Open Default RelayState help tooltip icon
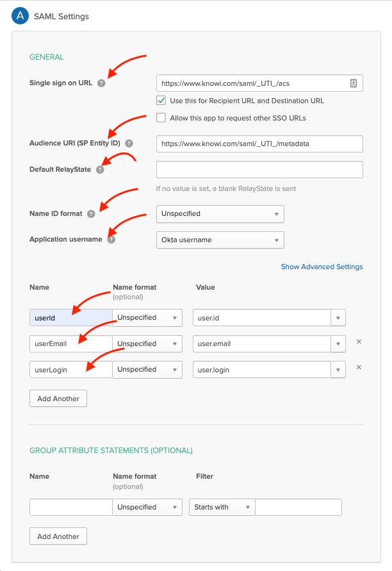 [99, 170]
